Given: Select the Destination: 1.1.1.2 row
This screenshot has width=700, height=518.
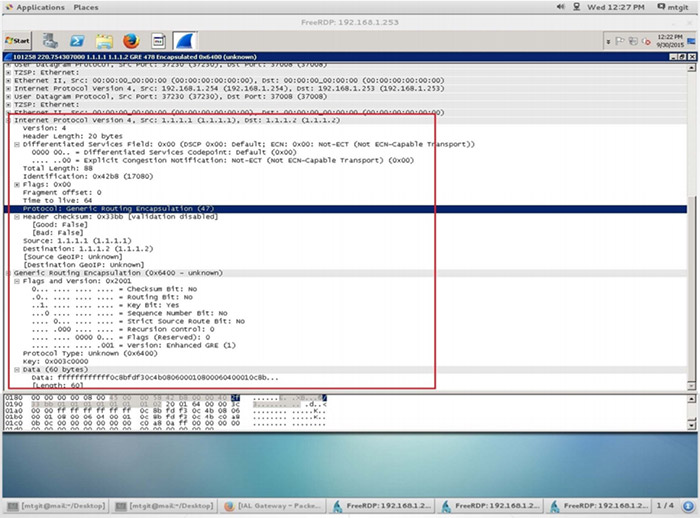Looking at the screenshot, I should tap(88, 249).
